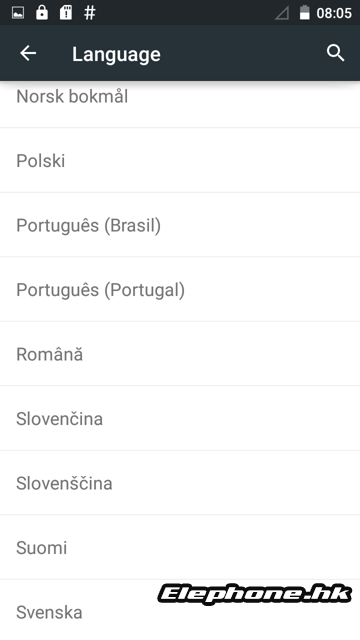Tap the picture notification icon in status bar
The height and width of the screenshot is (640, 360).
18,13
